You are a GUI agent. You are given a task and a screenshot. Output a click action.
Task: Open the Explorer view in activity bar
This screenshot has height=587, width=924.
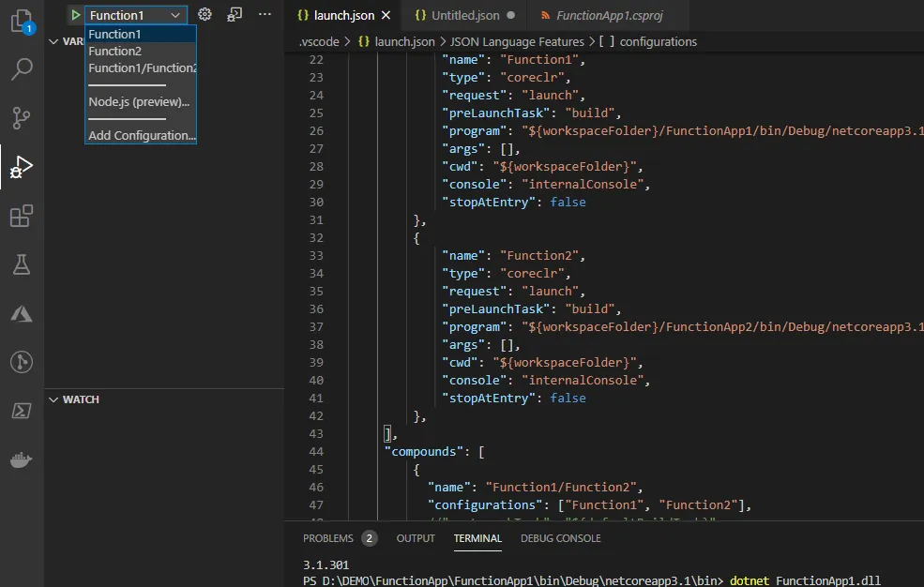21,20
